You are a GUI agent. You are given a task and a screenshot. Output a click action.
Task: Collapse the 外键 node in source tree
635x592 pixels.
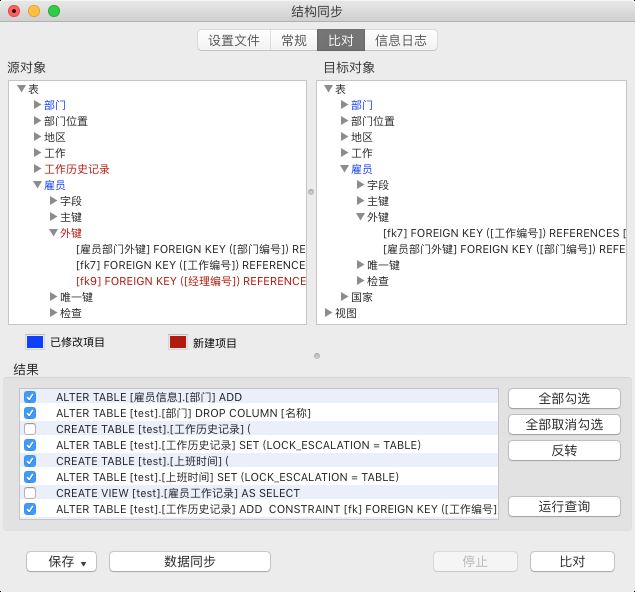54,233
